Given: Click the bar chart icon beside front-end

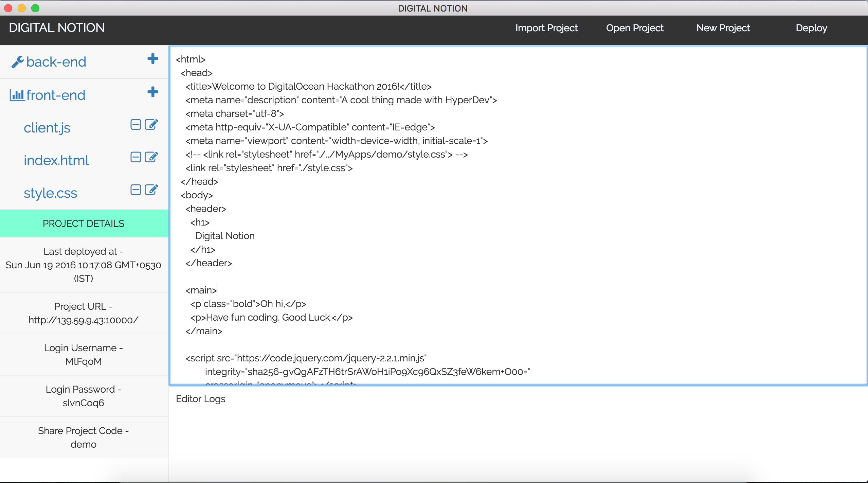Looking at the screenshot, I should [x=17, y=95].
